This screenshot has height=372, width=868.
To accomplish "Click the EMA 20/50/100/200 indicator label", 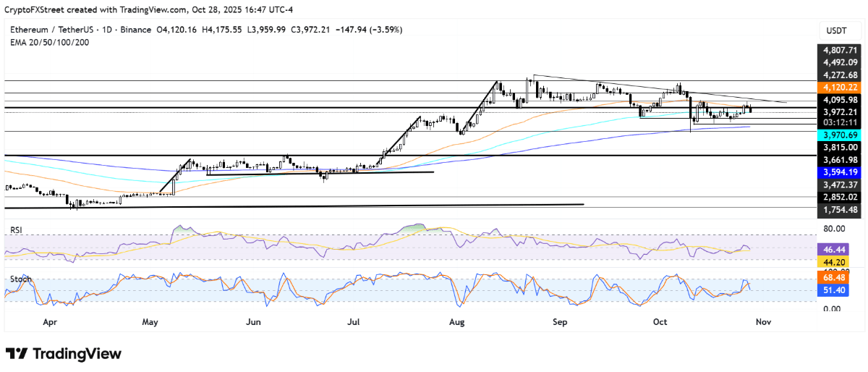I will (48, 42).
